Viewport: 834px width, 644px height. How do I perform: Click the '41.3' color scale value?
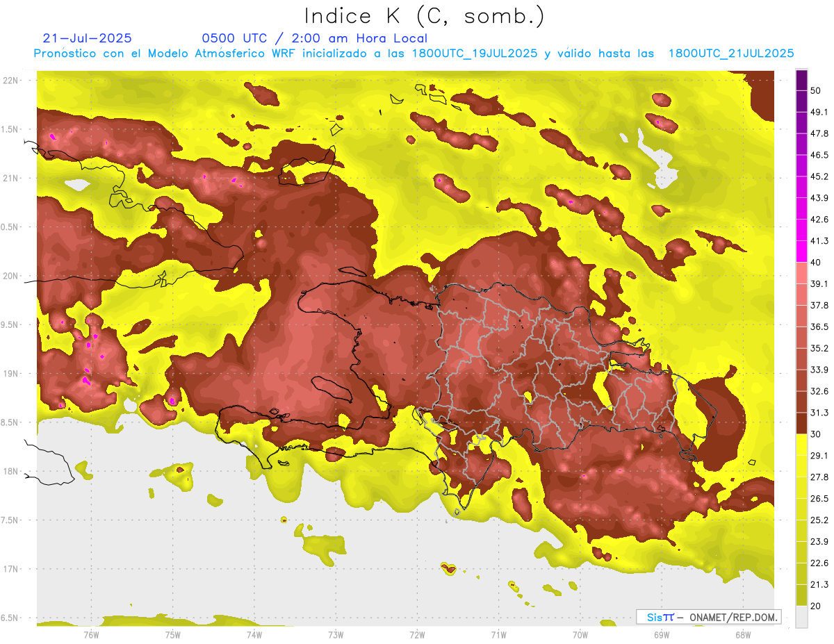click(819, 241)
